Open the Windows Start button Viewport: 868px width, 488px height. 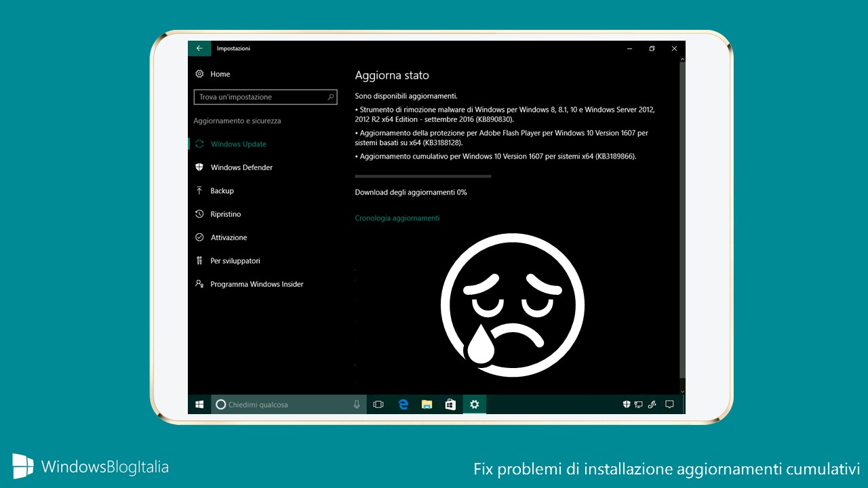tap(199, 405)
